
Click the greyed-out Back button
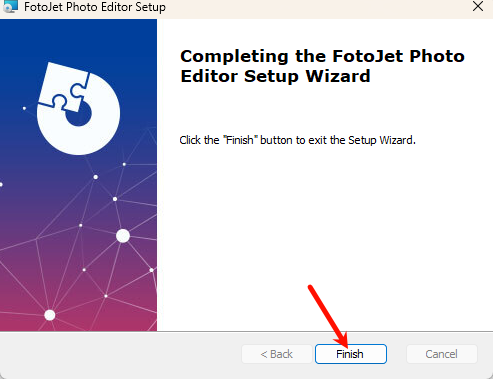click(277, 354)
